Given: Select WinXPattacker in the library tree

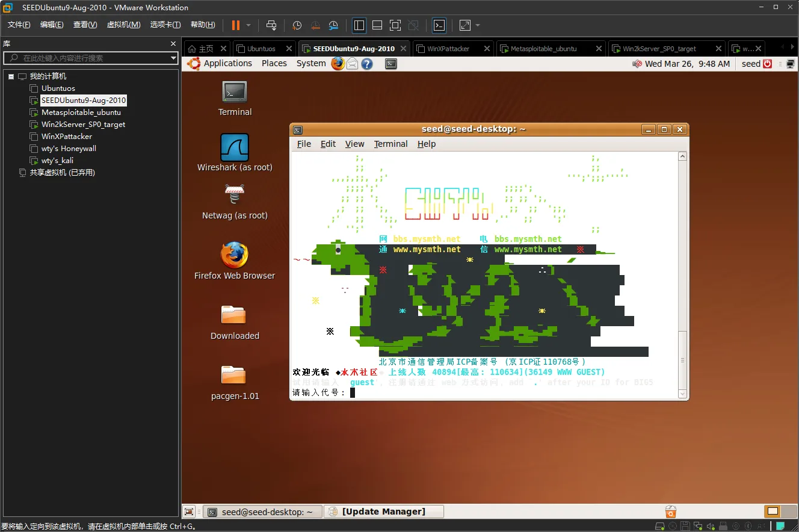Looking at the screenshot, I should 66,137.
